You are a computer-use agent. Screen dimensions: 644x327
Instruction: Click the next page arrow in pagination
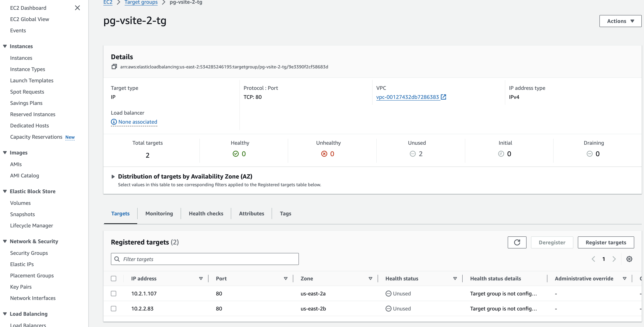614,259
